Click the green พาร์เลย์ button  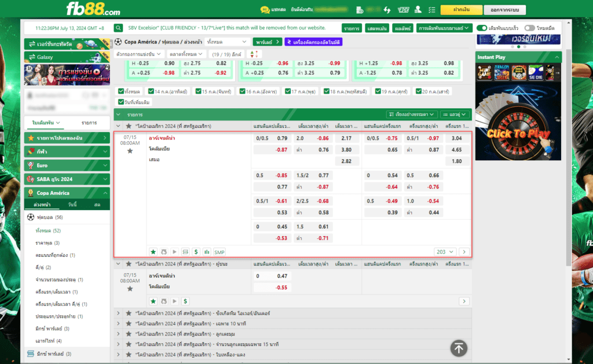tap(268, 42)
